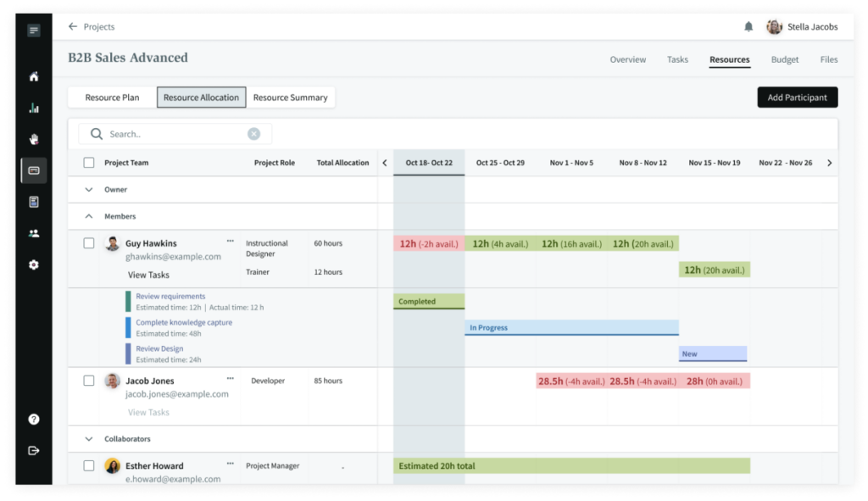Click the logout icon at the sidebar bottom
This screenshot has width=868, height=501.
[34, 450]
